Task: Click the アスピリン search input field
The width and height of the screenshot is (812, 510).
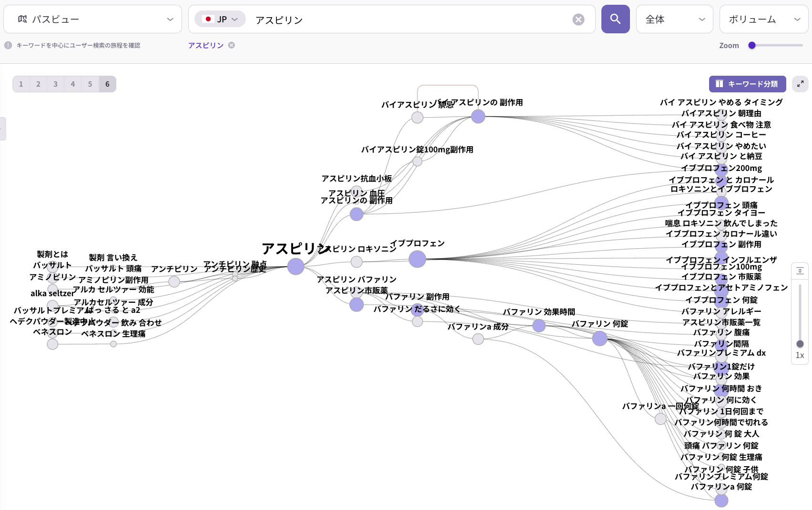Action: point(410,20)
